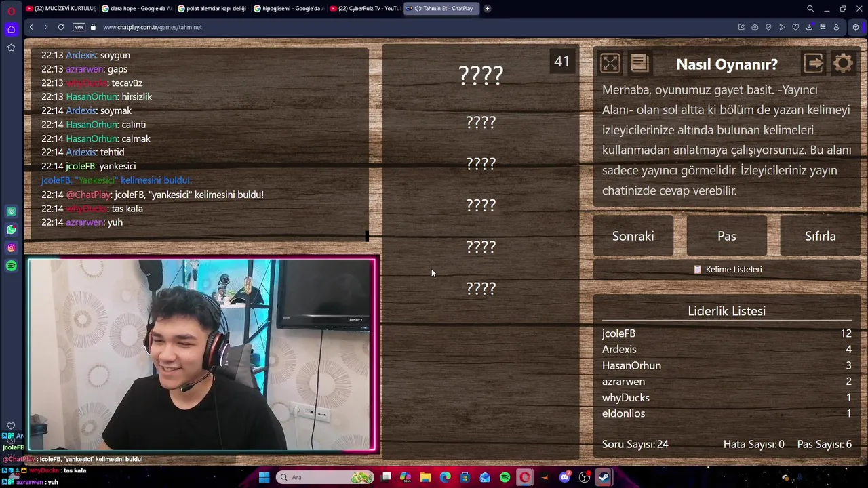Screen dimensions: 868x488
Task: Open Opera easy setup sliders icon
Action: (823, 27)
